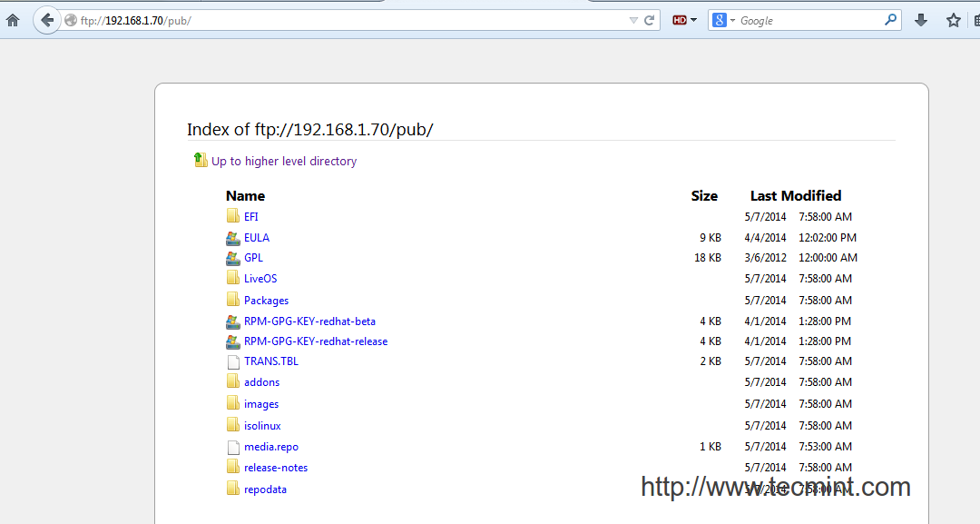This screenshot has height=524, width=980.
Task: Open the media.repo file link
Action: point(271,447)
